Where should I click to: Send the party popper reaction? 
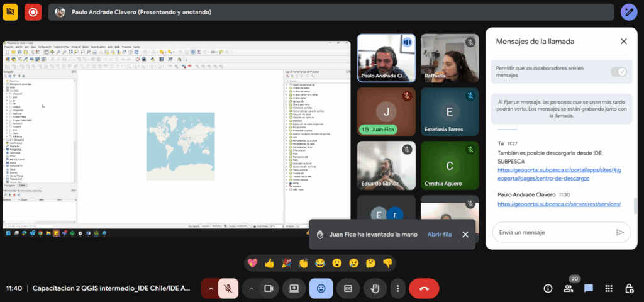click(286, 263)
